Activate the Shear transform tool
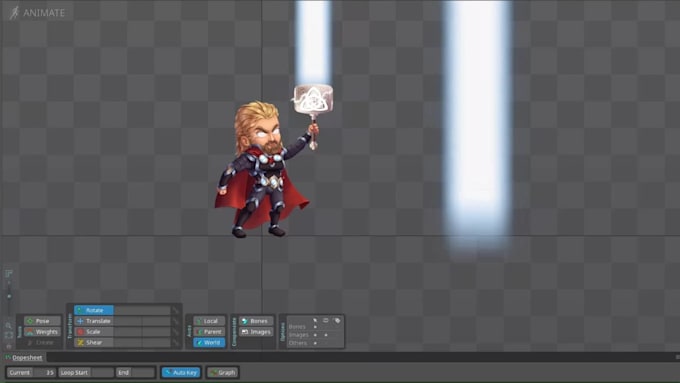Image resolution: width=680 pixels, height=383 pixels. 94,343
